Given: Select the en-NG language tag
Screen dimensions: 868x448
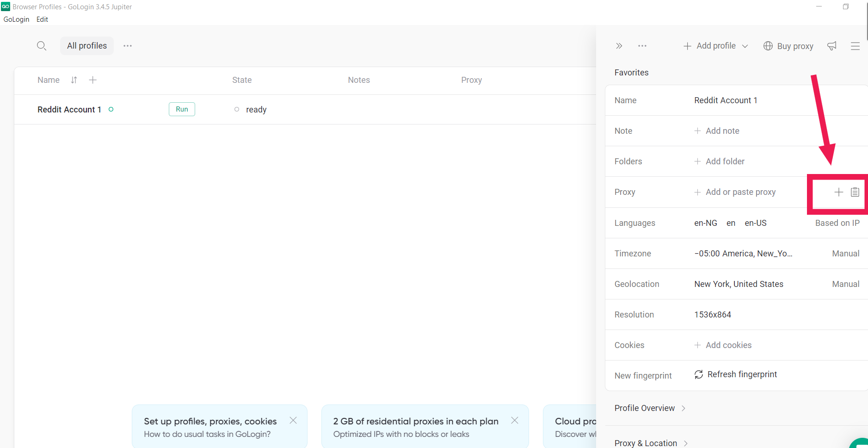Looking at the screenshot, I should pyautogui.click(x=706, y=223).
